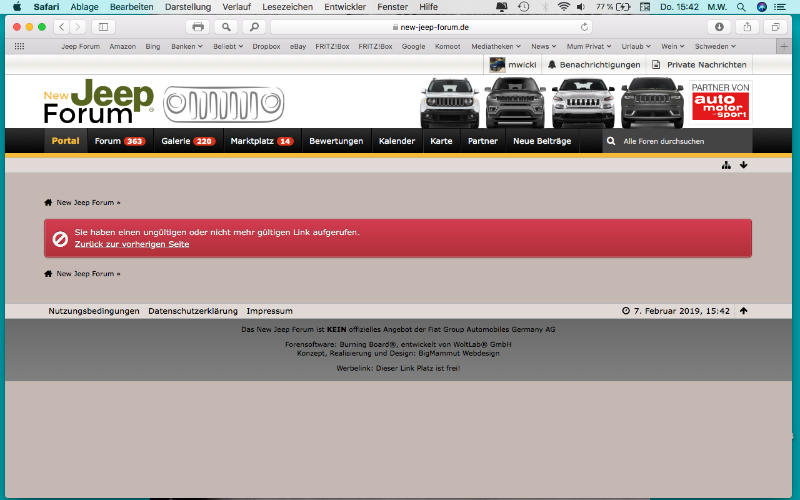Click the scroll-down arrow below navigation bar
Screen dimensions: 800x500
click(x=743, y=165)
